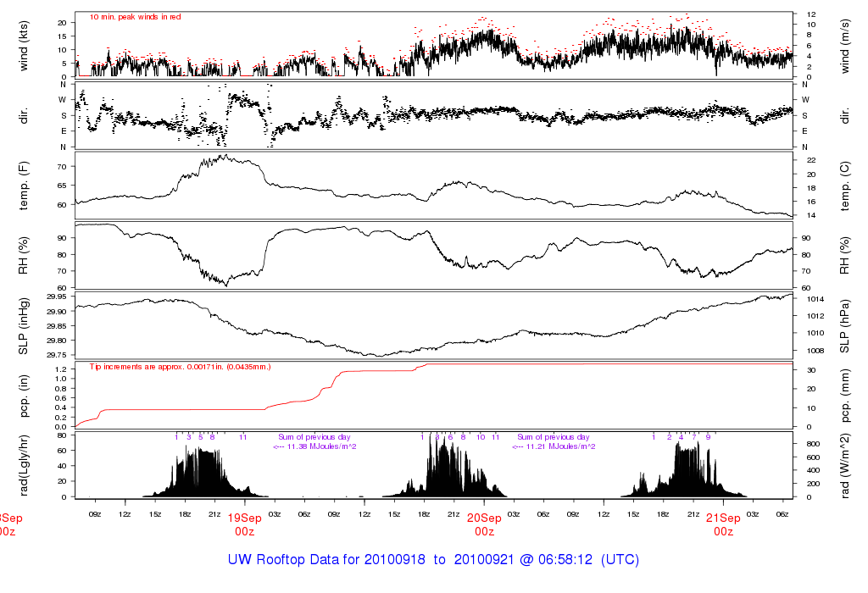Click the '19Sep 00z' date label
This screenshot has width=868, height=593.
245,525
